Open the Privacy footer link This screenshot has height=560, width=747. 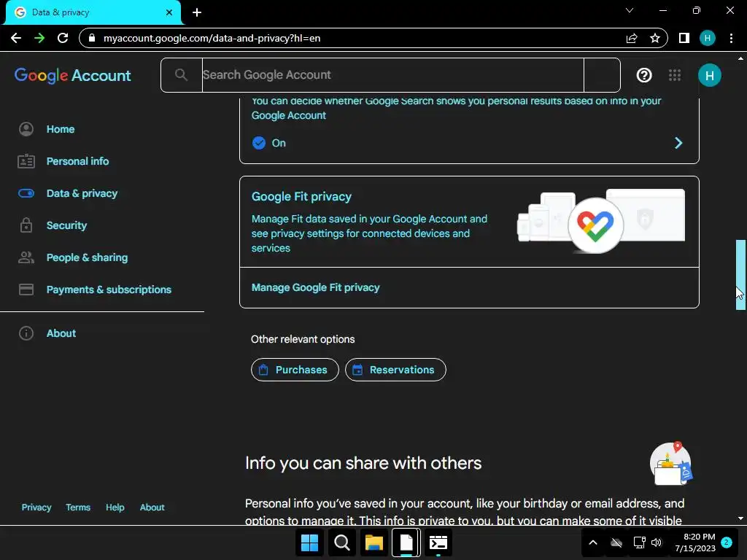[36, 507]
